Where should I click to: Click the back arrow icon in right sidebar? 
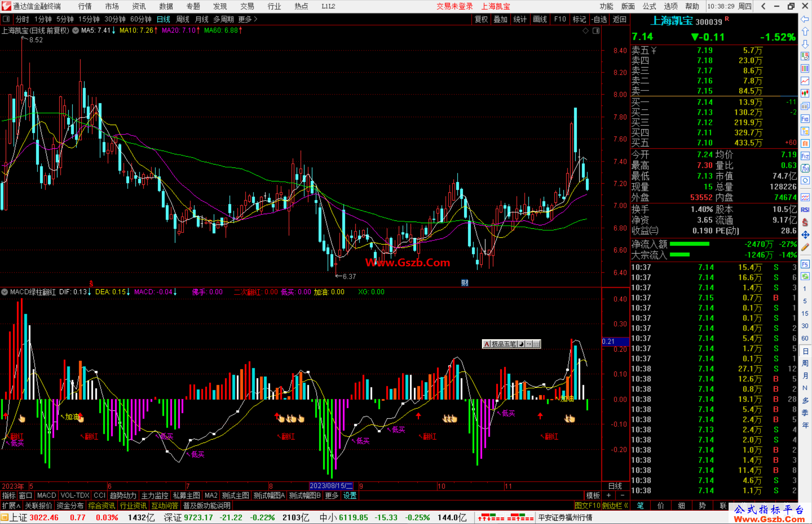[805, 19]
